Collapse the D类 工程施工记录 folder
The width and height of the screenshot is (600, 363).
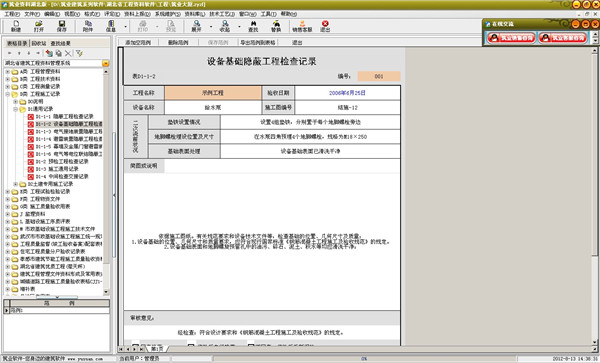[x=7, y=94]
